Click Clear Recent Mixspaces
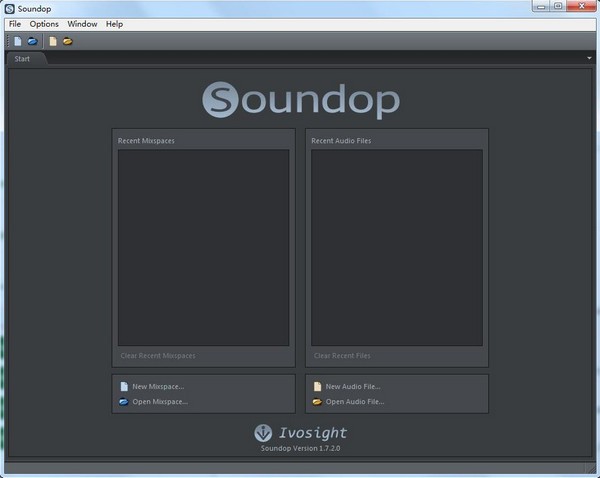Viewport: 600px width, 478px height. pos(158,356)
